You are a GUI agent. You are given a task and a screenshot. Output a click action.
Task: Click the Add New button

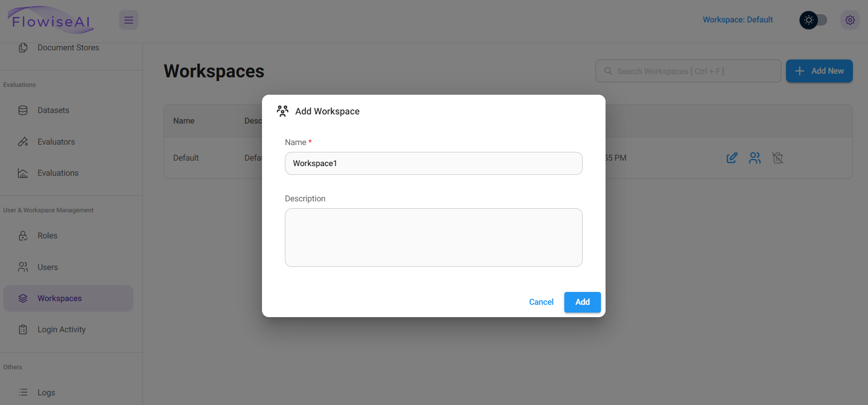[819, 71]
